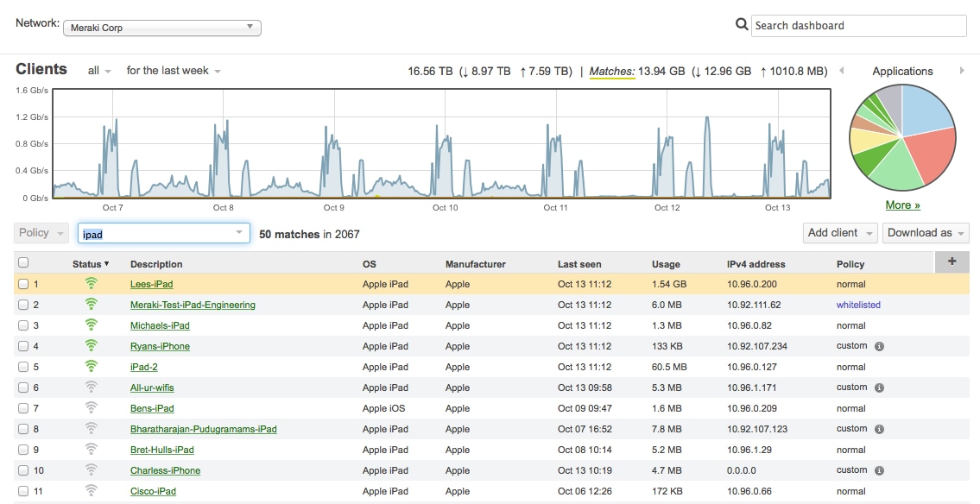Check the box for row 6 All-ur-wifis
The image size is (980, 504).
click(x=24, y=387)
